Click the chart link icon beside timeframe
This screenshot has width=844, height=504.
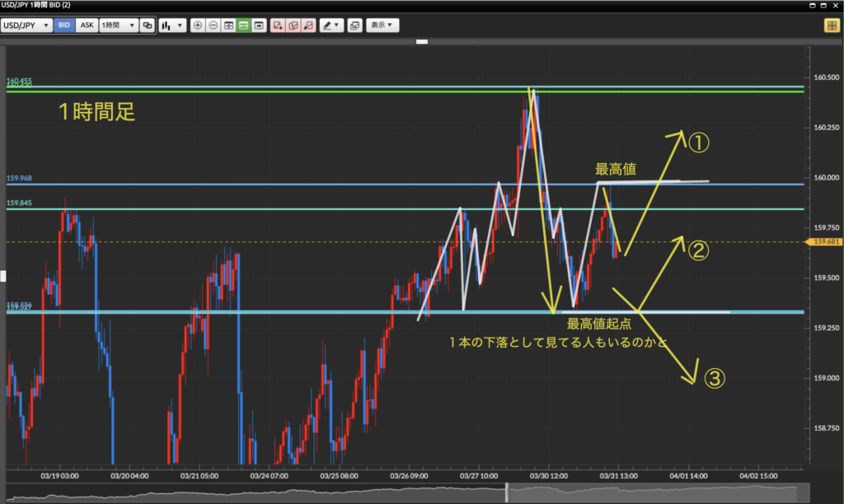(x=148, y=26)
